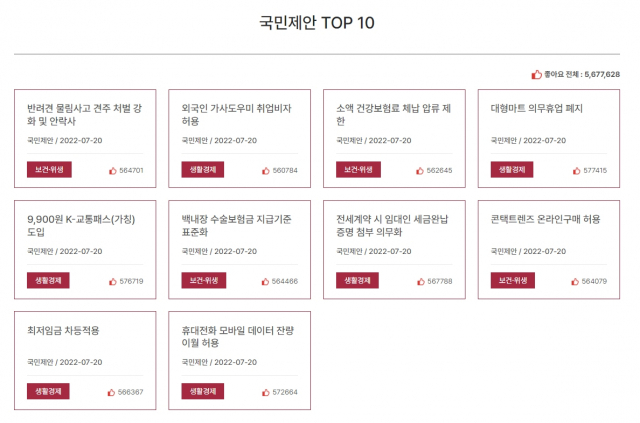
Task: Like the 백내장 수술보험금 지급기준 표준화 card
Action: coord(265,281)
